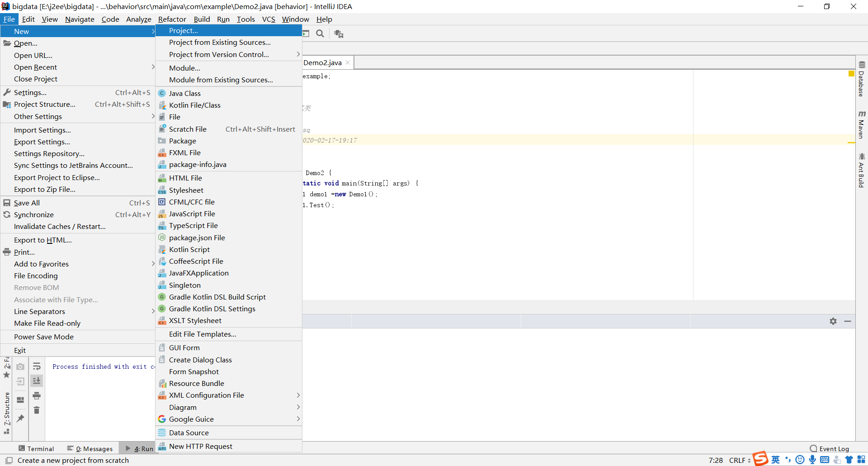Hide the Run tool window panel

point(848,321)
